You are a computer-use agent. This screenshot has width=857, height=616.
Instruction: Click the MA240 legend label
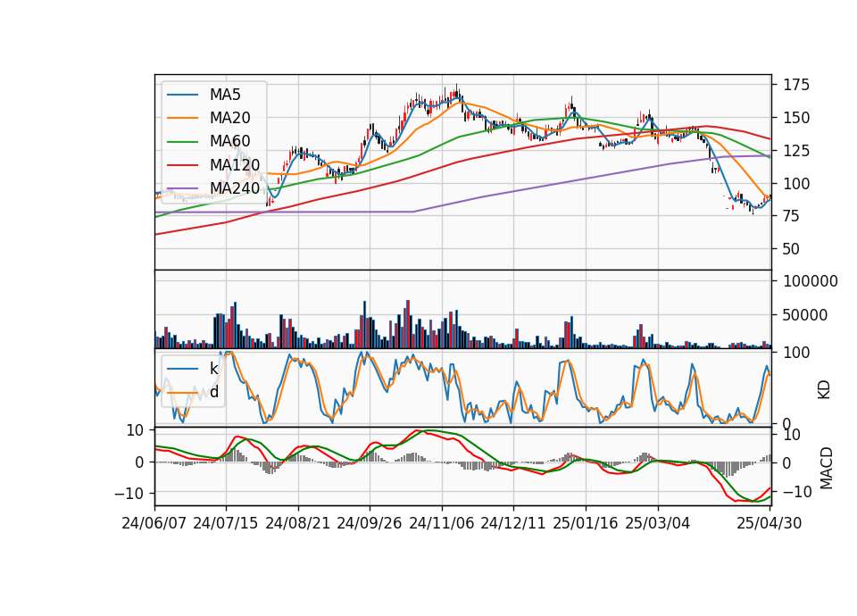pos(235,188)
